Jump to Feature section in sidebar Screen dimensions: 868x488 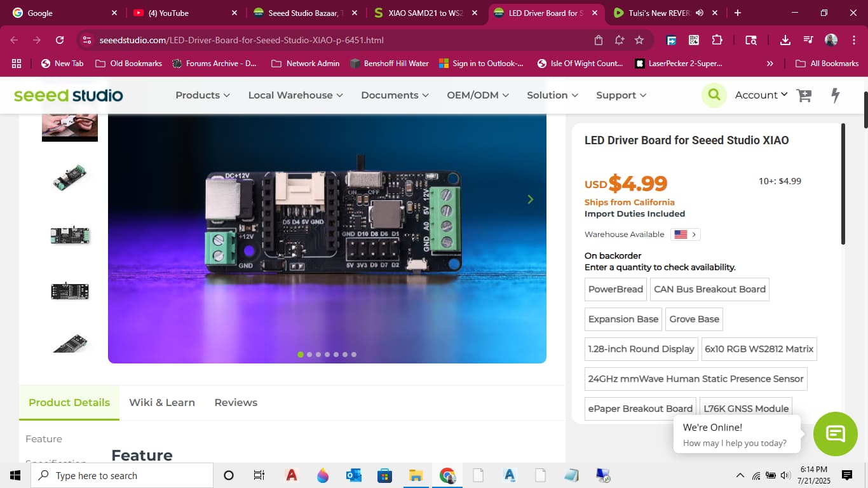tap(44, 439)
